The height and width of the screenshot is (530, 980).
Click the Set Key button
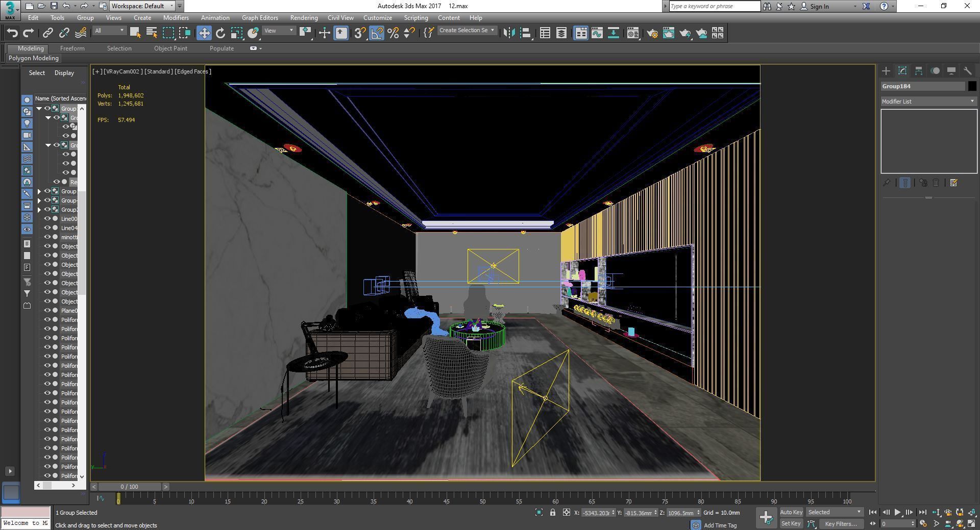click(x=791, y=523)
